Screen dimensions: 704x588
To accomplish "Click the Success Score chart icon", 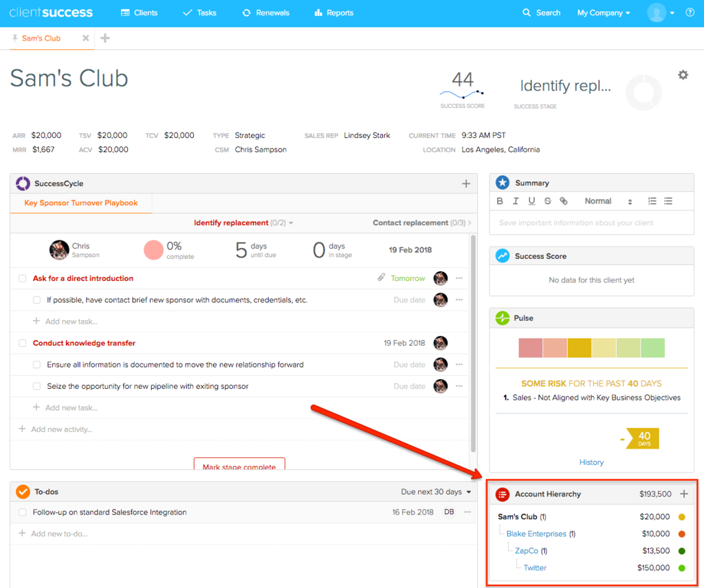I will click(503, 256).
